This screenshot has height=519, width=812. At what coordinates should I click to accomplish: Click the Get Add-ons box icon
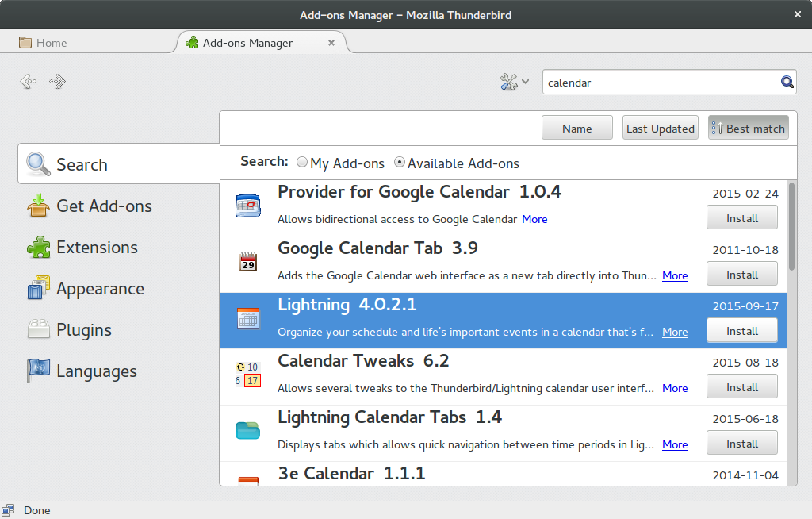click(38, 206)
